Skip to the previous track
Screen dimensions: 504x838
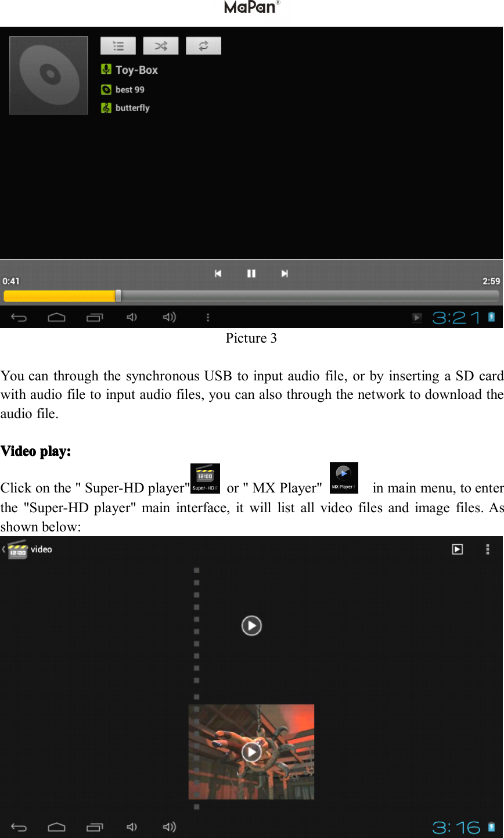pos(218,273)
